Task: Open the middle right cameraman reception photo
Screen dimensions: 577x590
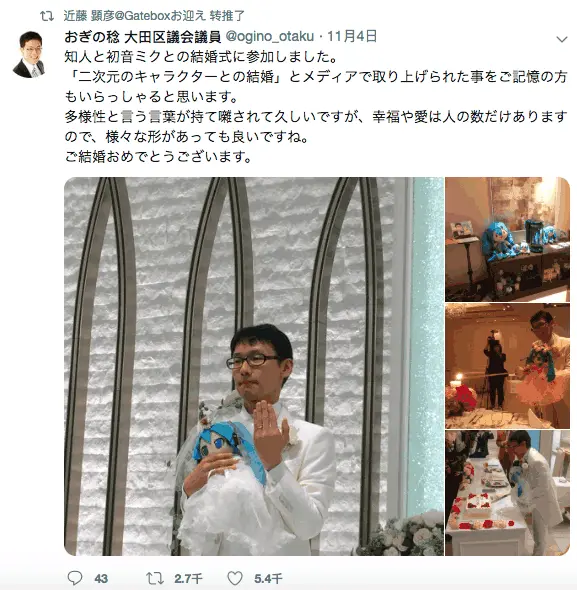Action: pos(507,366)
